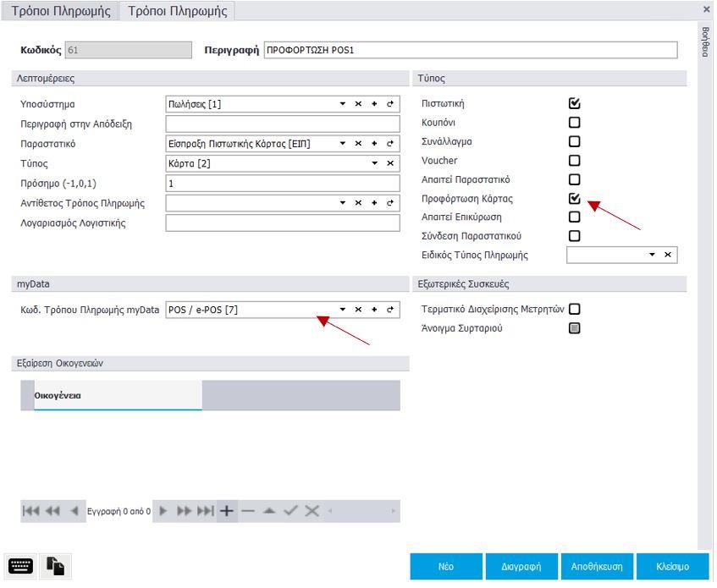Screen dimensions: 717x588
Task: Uncheck the Πιστωτική checkbox
Action: click(575, 104)
